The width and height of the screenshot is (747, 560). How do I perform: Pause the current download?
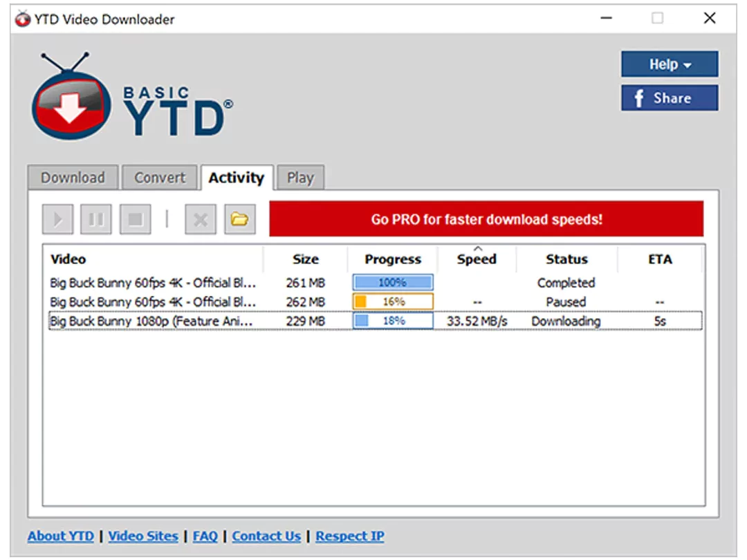96,219
